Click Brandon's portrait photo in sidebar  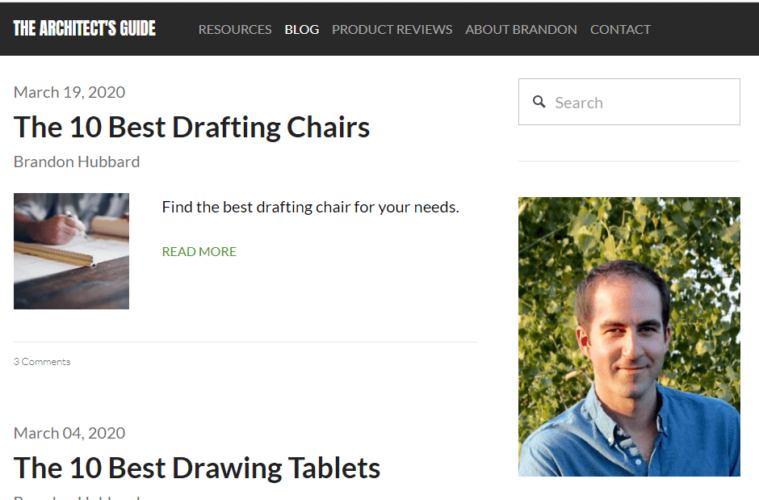629,336
